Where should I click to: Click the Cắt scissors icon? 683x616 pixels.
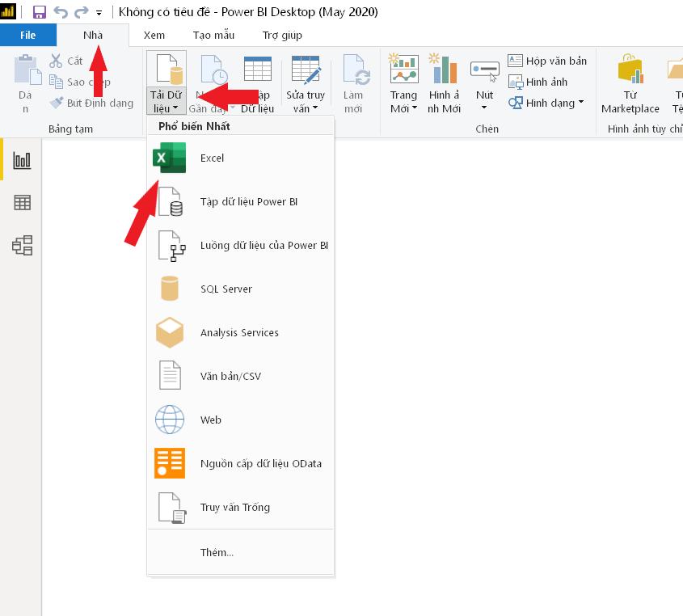coord(55,61)
